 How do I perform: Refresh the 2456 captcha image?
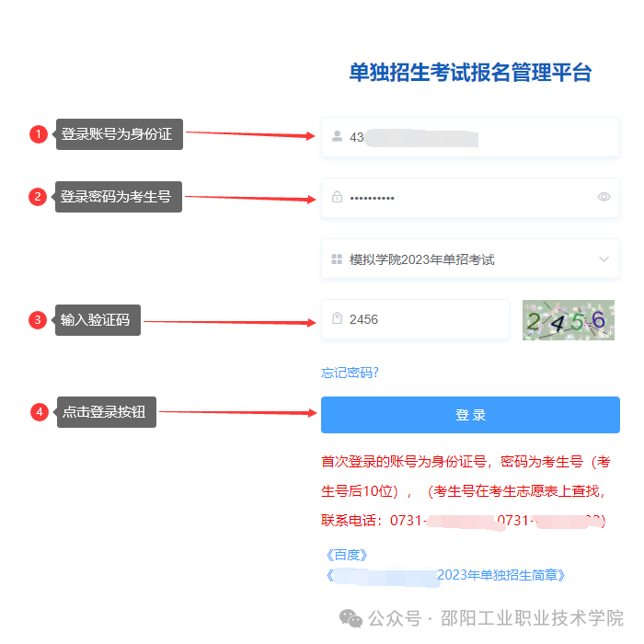568,320
